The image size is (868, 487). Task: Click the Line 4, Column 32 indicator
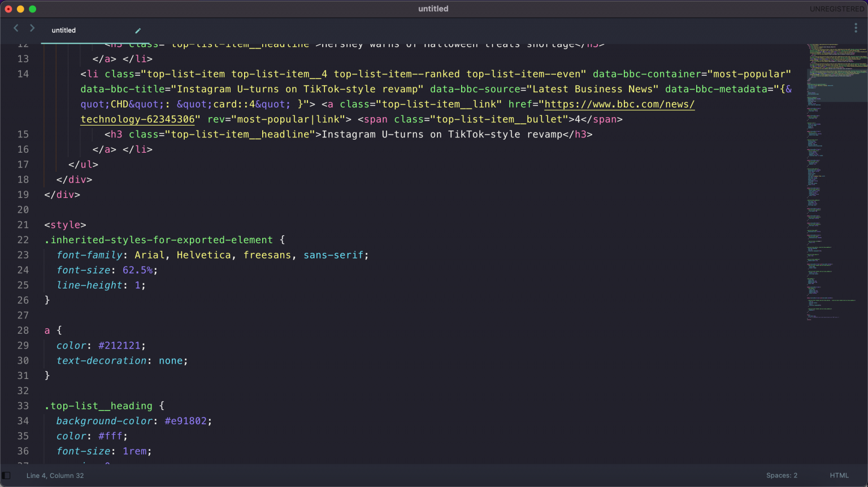[55, 476]
